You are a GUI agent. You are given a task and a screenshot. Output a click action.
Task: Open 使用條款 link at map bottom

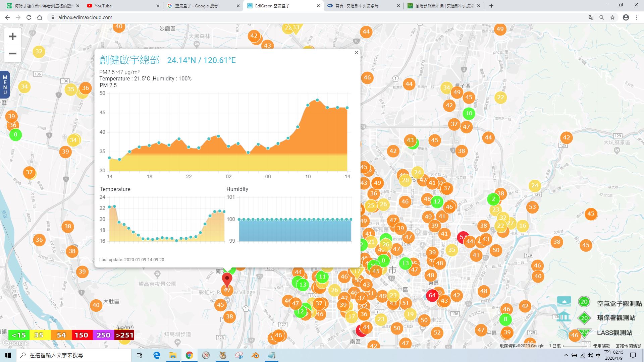601,346
